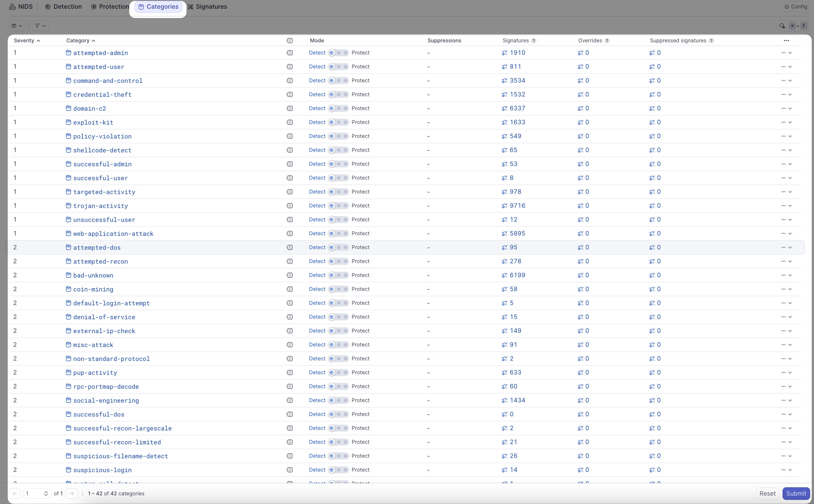Click the suppressed signatures icon for bad-unknown
Image resolution: width=814 pixels, height=504 pixels.
[652, 275]
